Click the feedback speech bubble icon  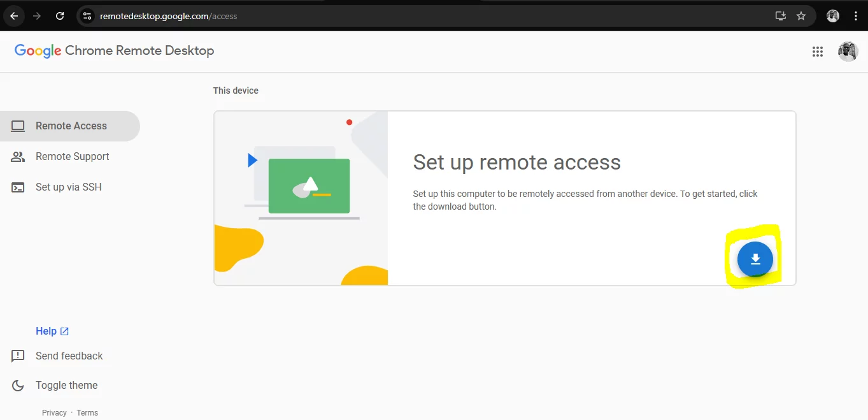click(18, 356)
